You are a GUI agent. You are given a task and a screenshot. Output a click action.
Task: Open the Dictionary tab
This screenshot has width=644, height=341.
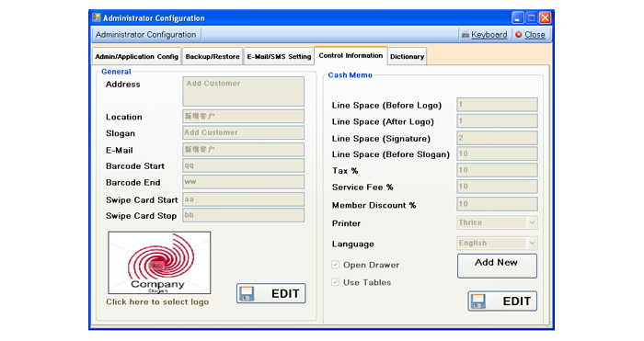point(407,57)
